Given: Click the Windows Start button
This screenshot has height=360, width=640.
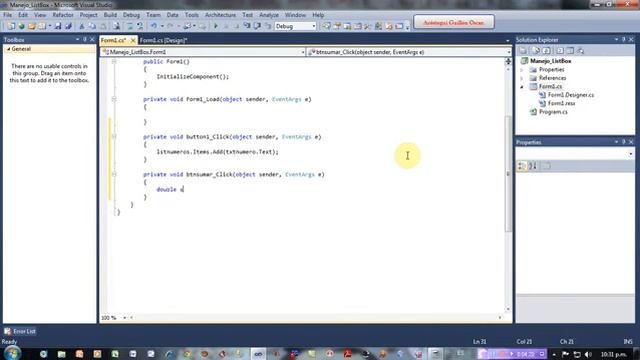Looking at the screenshot, I should [x=12, y=353].
